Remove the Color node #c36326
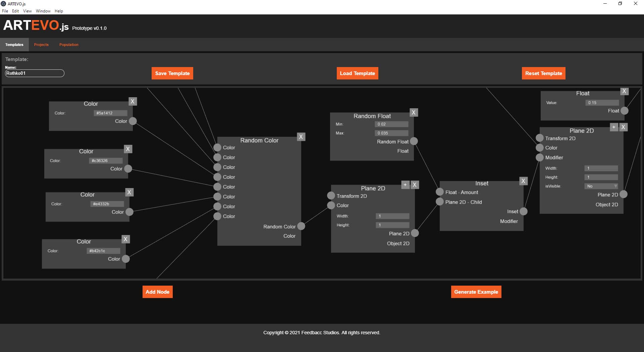This screenshot has height=352, width=644. tap(128, 149)
